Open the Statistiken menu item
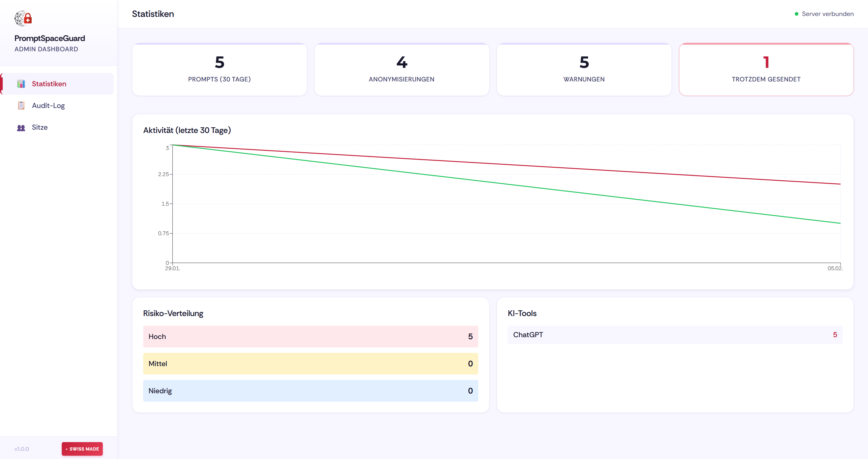This screenshot has height=459, width=868. tap(49, 84)
